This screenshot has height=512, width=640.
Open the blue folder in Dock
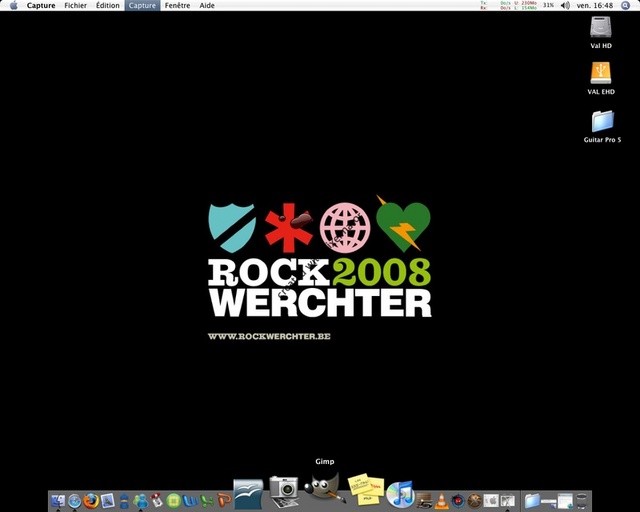[532, 501]
